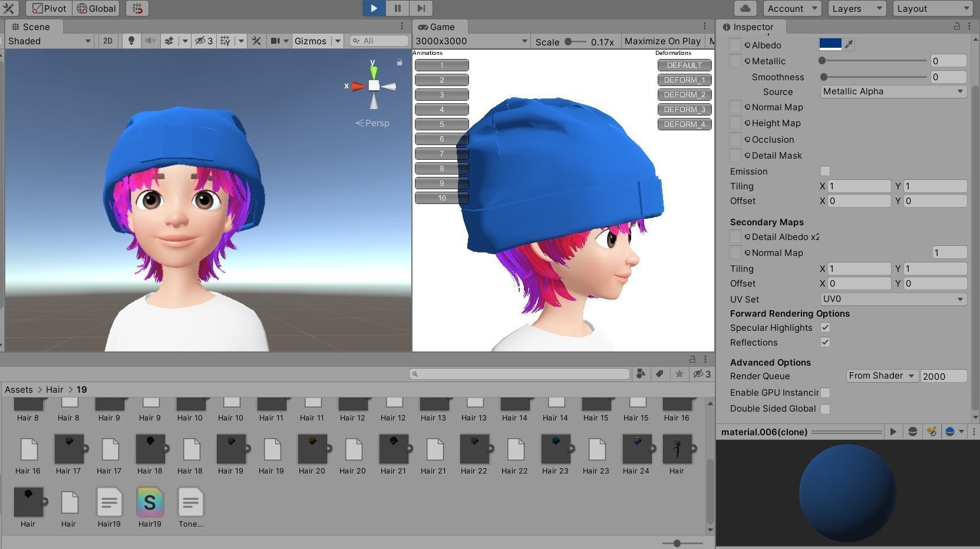Disable the Specular Highlights checkbox
Viewport: 980px width, 549px height.
(825, 327)
